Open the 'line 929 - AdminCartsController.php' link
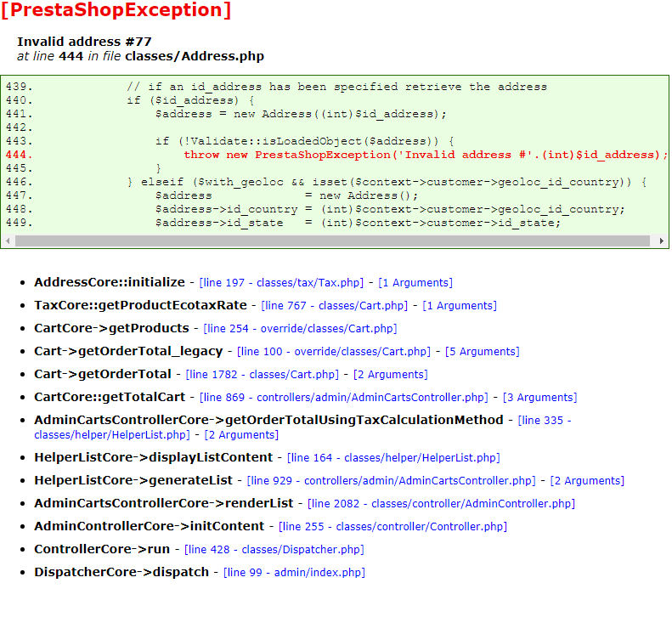 click(x=392, y=481)
